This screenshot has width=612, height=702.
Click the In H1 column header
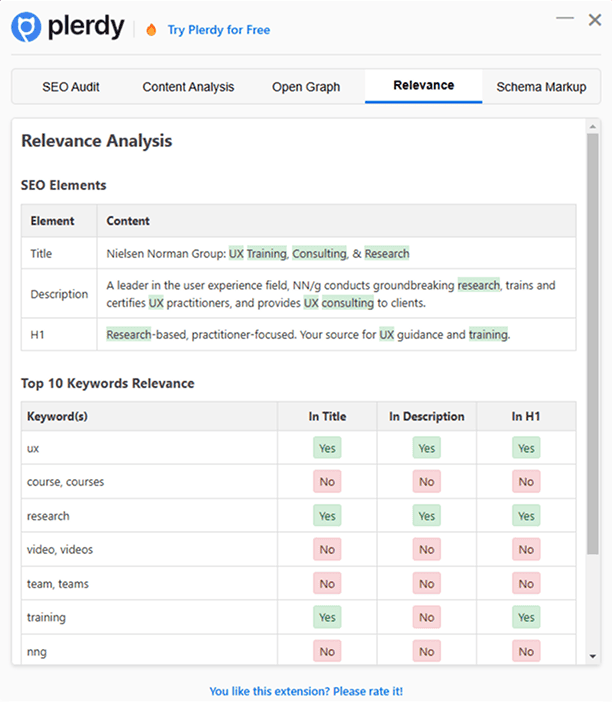[526, 416]
